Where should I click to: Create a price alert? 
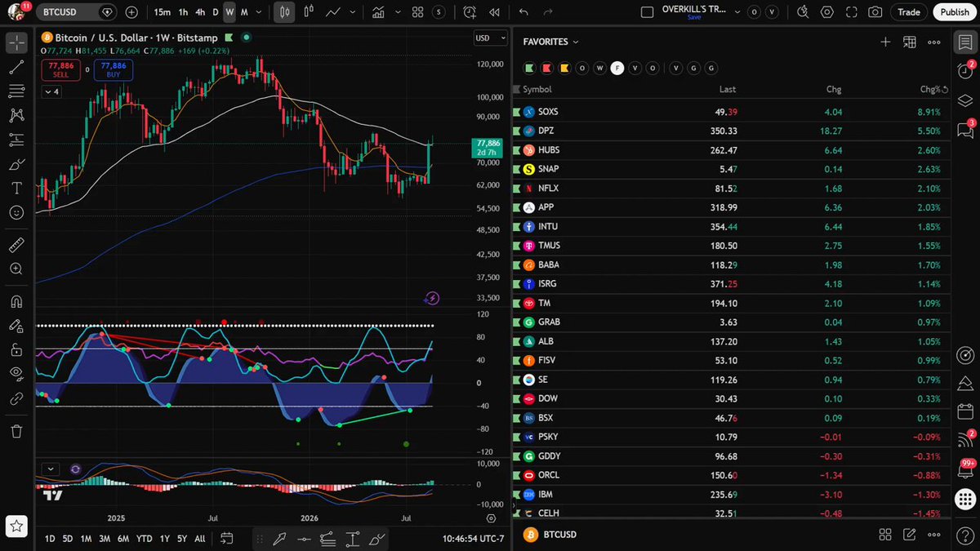click(470, 12)
